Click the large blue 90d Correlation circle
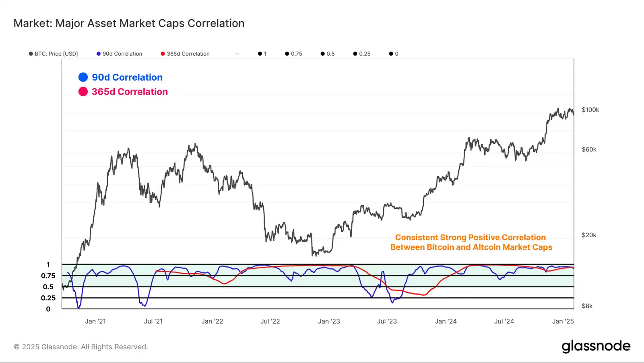Viewport: 644px width, 363px height. pyautogui.click(x=83, y=77)
